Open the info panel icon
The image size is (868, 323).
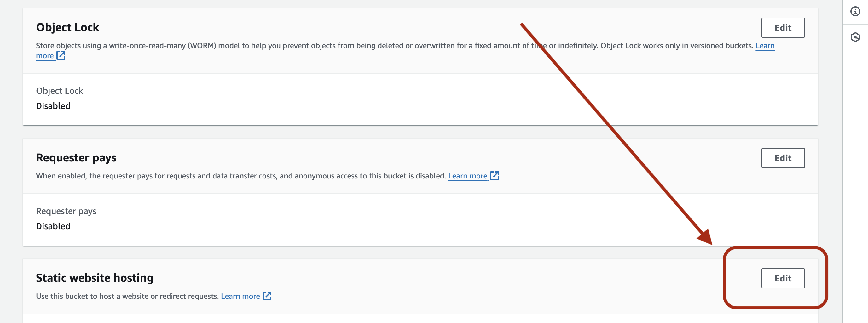tap(855, 11)
